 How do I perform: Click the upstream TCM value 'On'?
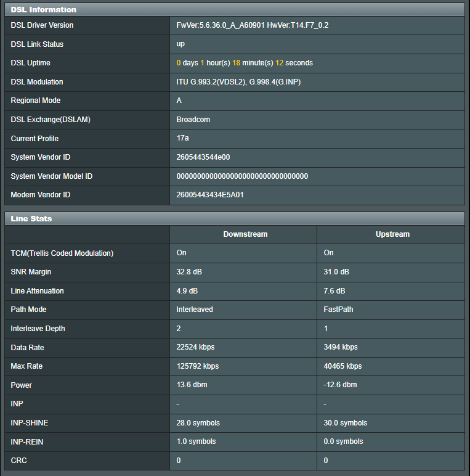click(328, 253)
